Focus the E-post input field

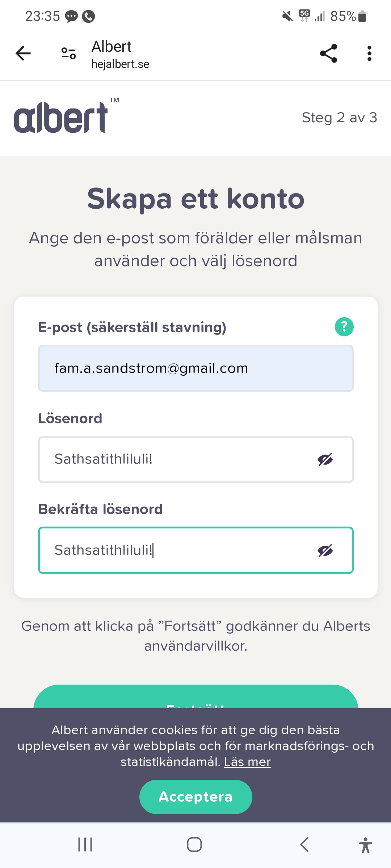click(195, 369)
